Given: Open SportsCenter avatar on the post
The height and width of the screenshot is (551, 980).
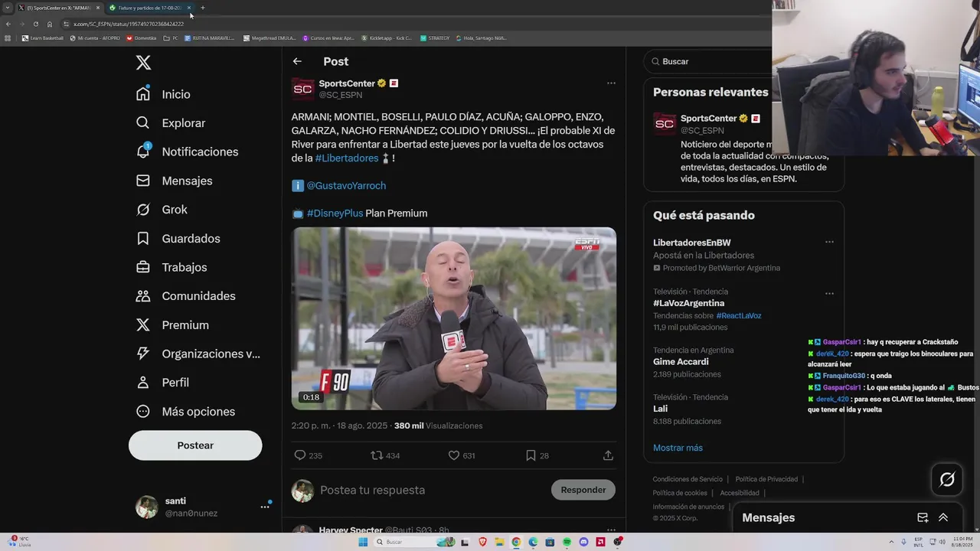Looking at the screenshot, I should [x=303, y=89].
